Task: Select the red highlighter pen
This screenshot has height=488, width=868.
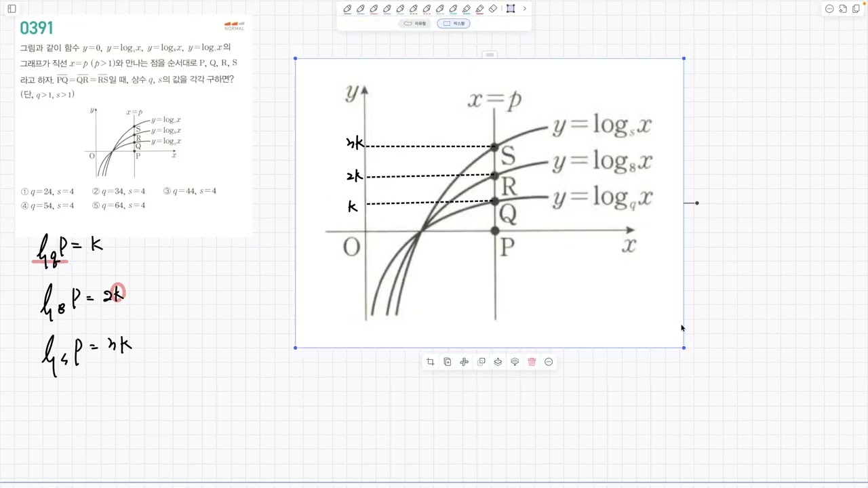Action: coord(480,9)
